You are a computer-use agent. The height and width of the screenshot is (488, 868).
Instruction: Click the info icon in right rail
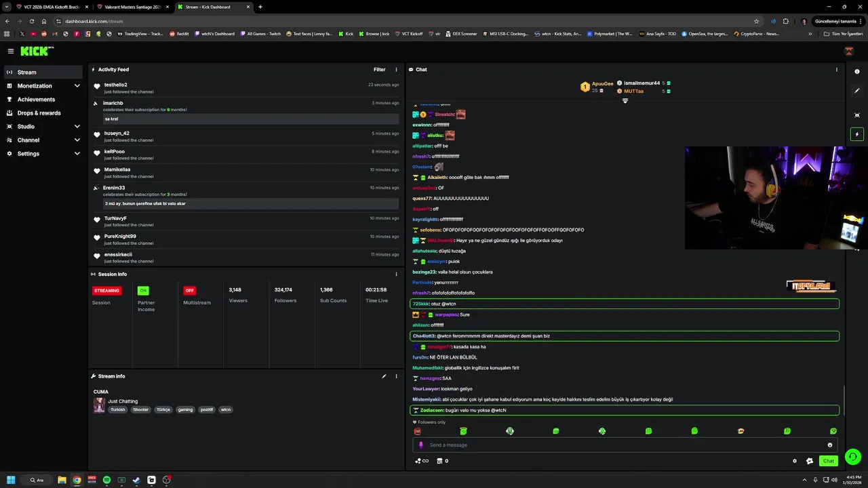pyautogui.click(x=857, y=71)
